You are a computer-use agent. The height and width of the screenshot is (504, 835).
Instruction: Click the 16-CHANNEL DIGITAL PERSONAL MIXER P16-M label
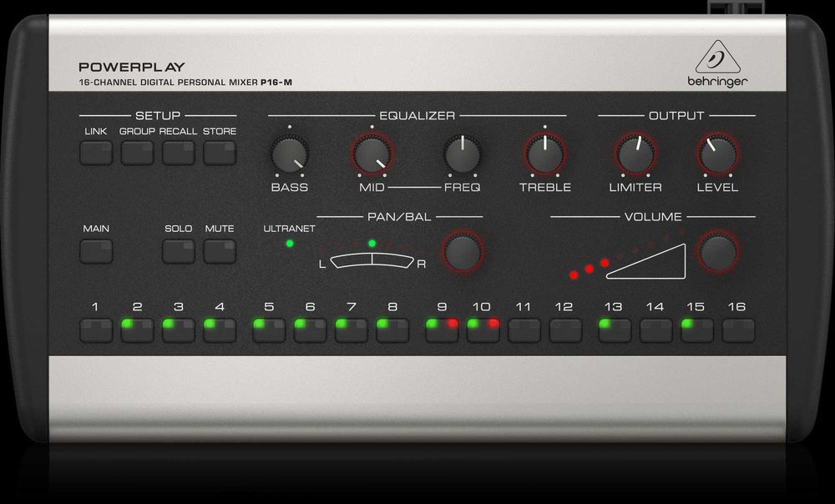click(x=185, y=83)
